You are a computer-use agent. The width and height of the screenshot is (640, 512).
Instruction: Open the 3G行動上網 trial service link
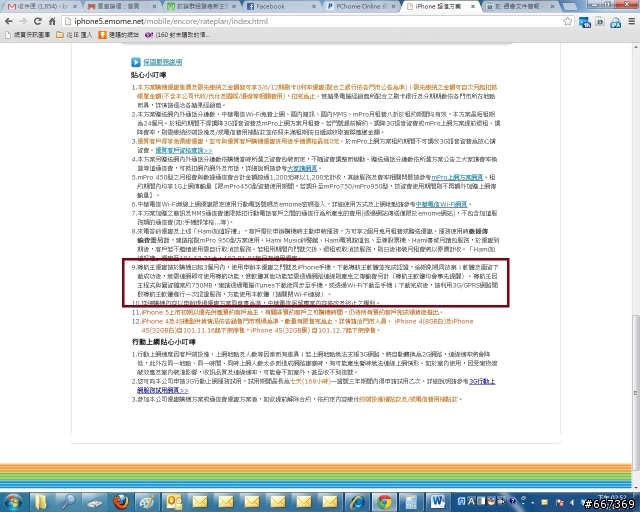[x=316, y=386]
